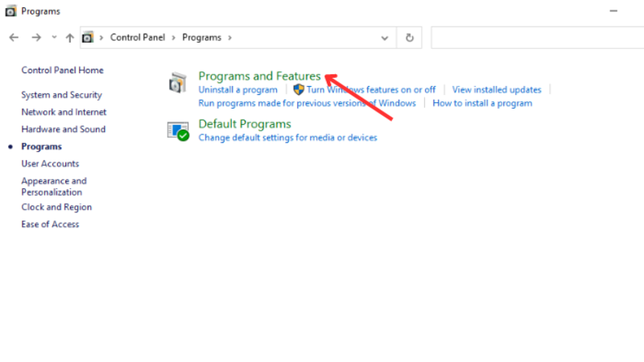Open the address bar history dropdown
Viewport: 644px width, 362px height.
click(x=385, y=38)
